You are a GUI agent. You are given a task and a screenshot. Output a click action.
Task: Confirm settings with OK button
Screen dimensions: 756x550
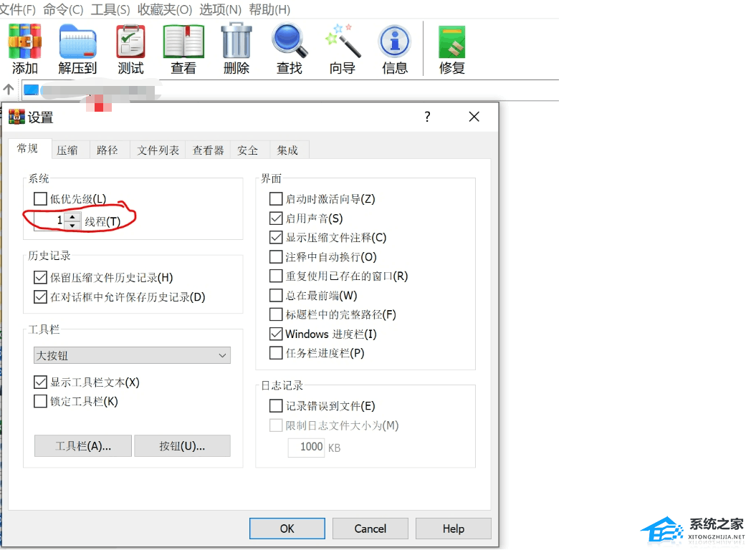click(287, 529)
